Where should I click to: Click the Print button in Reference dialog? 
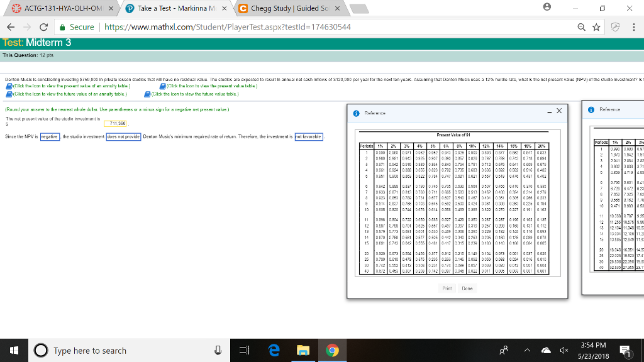pyautogui.click(x=447, y=288)
